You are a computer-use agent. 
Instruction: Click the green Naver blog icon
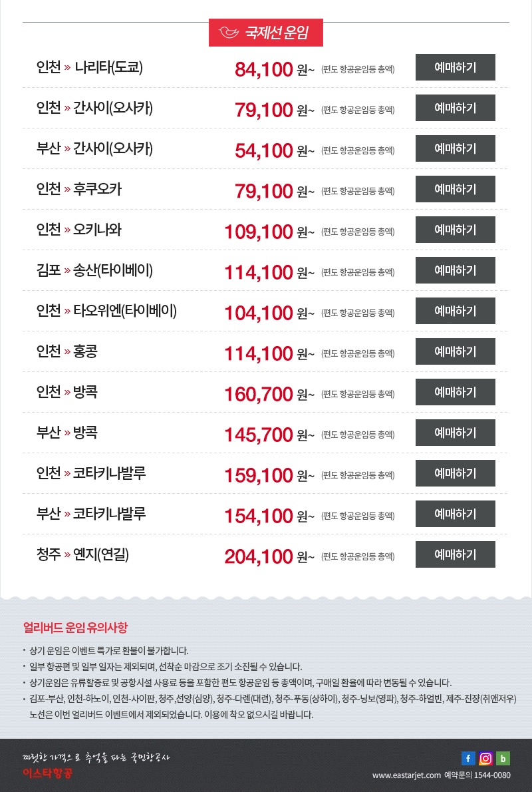pyautogui.click(x=503, y=758)
